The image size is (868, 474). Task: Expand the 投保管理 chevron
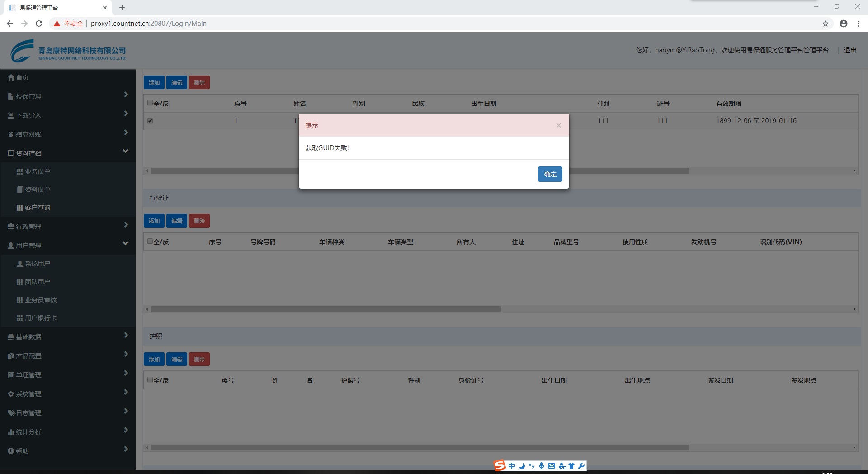[126, 95]
